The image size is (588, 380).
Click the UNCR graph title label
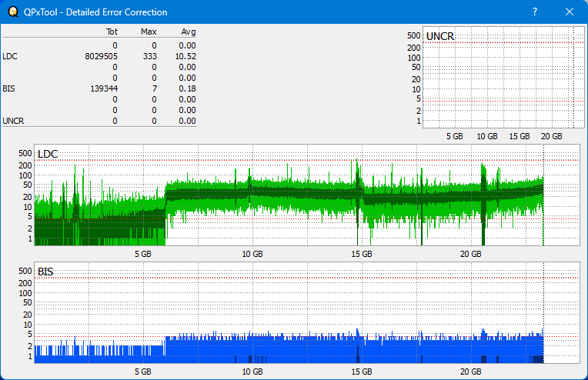(x=439, y=36)
